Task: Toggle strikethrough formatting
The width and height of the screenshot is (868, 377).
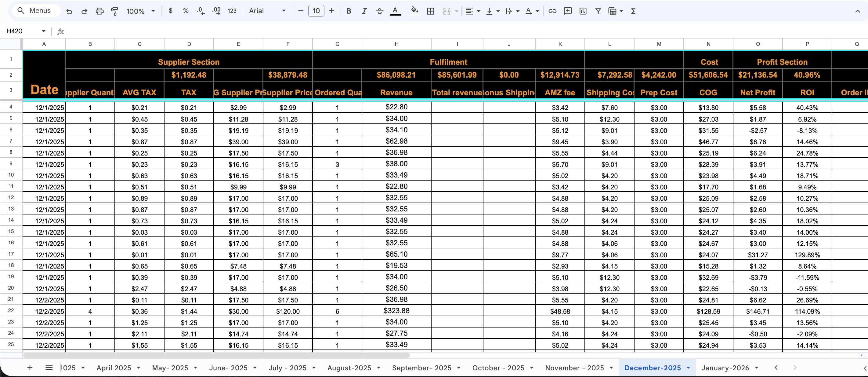Action: (379, 11)
